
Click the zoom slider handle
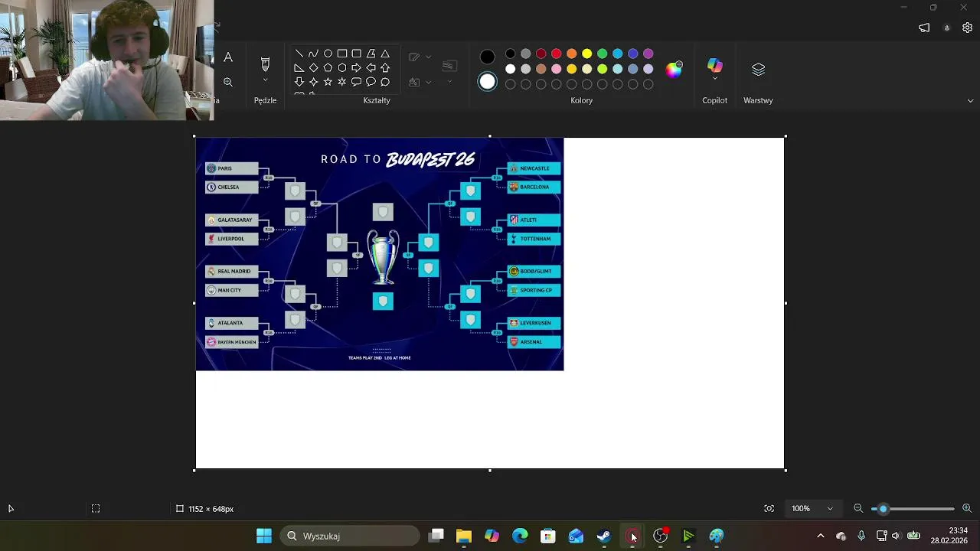click(x=883, y=509)
